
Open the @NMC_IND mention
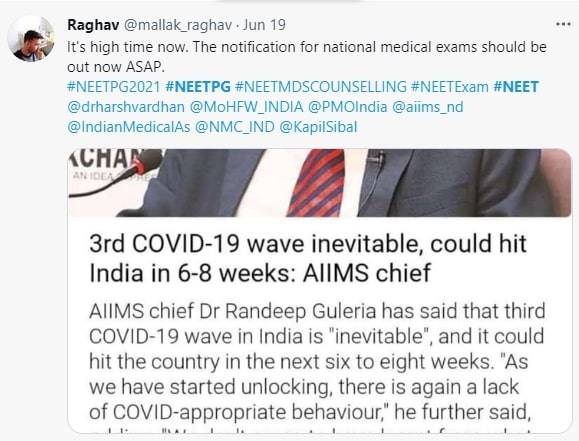click(235, 127)
